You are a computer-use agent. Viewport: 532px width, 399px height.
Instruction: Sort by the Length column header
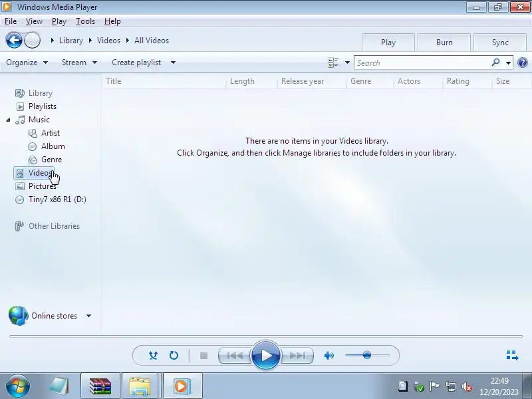pyautogui.click(x=251, y=81)
